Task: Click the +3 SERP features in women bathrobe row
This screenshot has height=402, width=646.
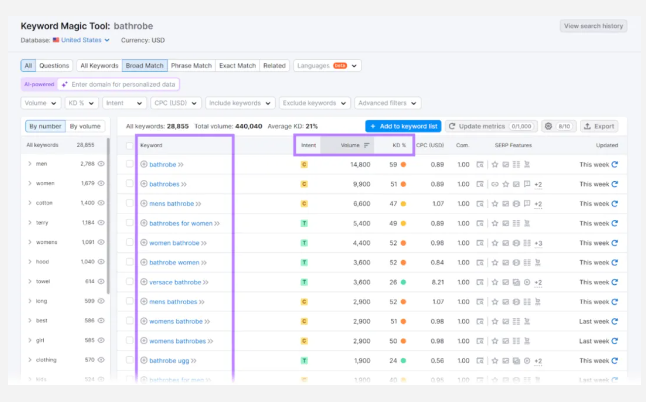Action: [538, 243]
